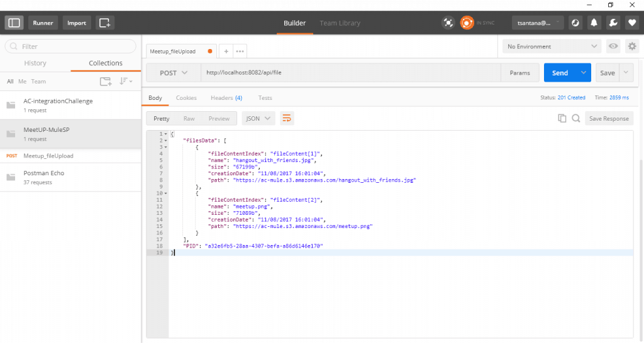Image resolution: width=644 pixels, height=343 pixels.
Task: Click the Import button
Action: 77,23
